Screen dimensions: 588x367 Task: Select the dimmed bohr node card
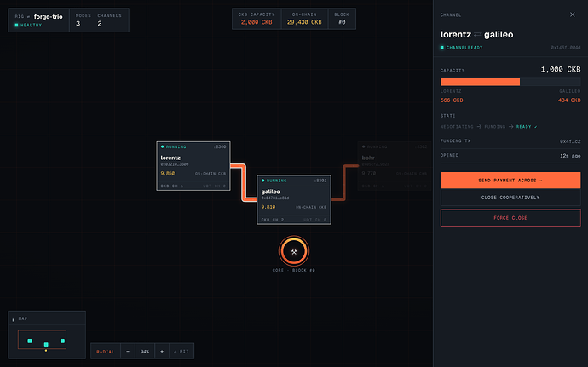tap(395, 166)
